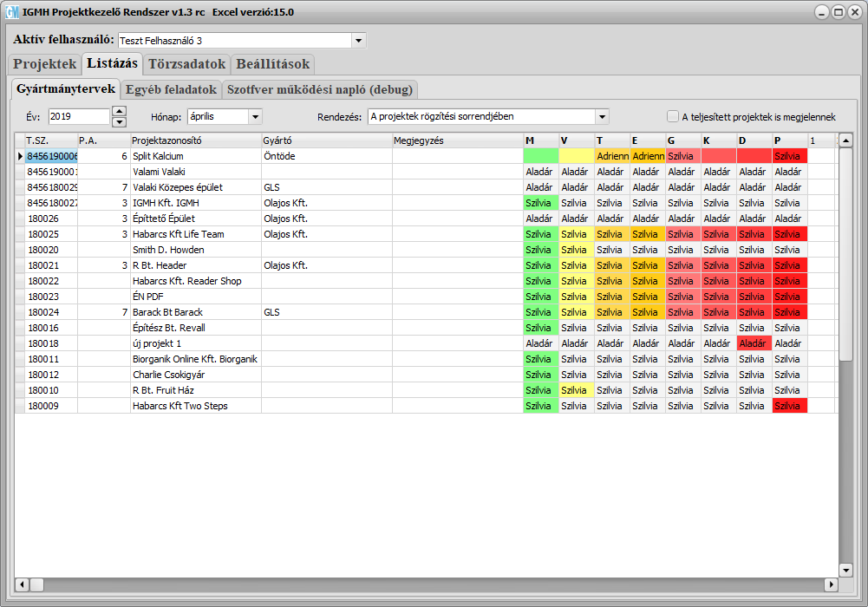
Task: Open the Törzsadatok tab
Action: pos(187,63)
